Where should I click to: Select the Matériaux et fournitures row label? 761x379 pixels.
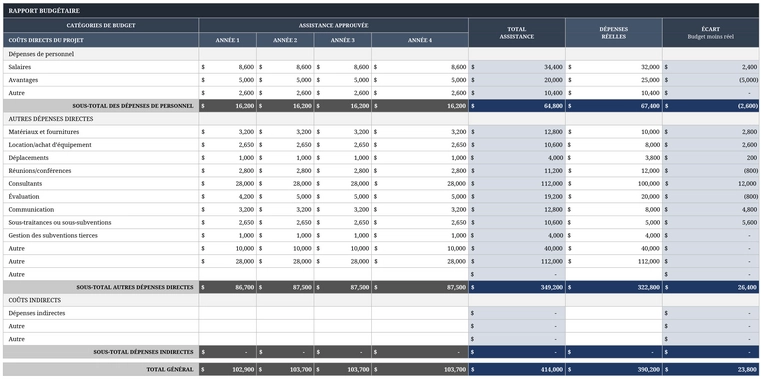[101, 132]
